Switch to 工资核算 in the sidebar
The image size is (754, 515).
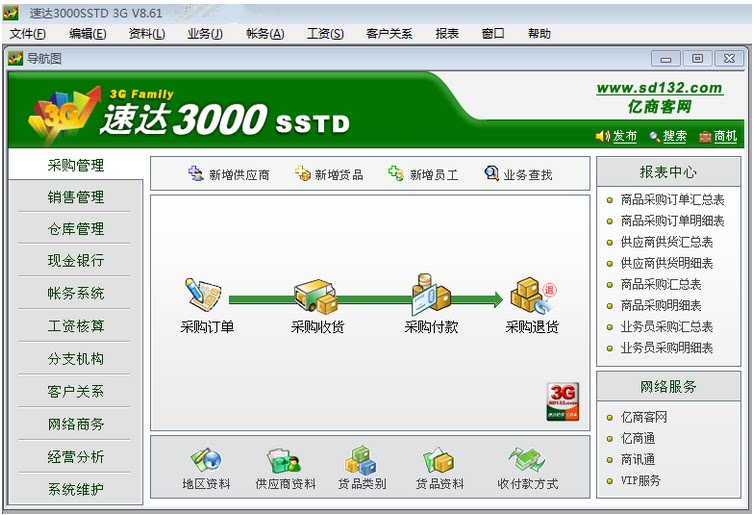(x=75, y=326)
